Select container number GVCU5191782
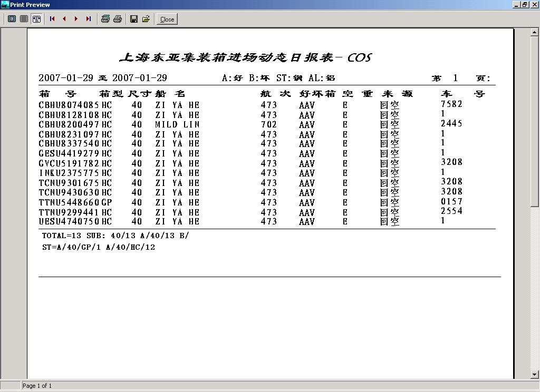This screenshot has height=392, width=540. point(69,163)
